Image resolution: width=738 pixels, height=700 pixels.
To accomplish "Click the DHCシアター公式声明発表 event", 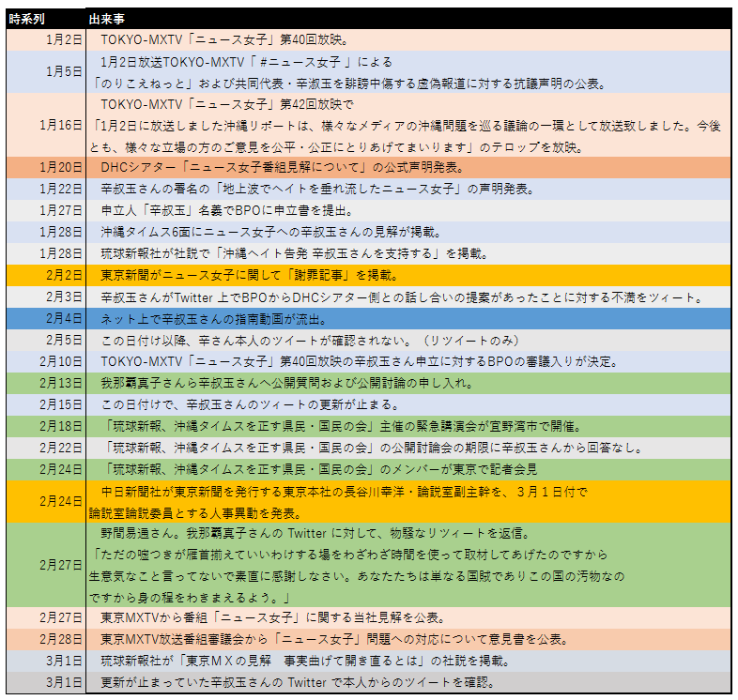I will (408, 167).
